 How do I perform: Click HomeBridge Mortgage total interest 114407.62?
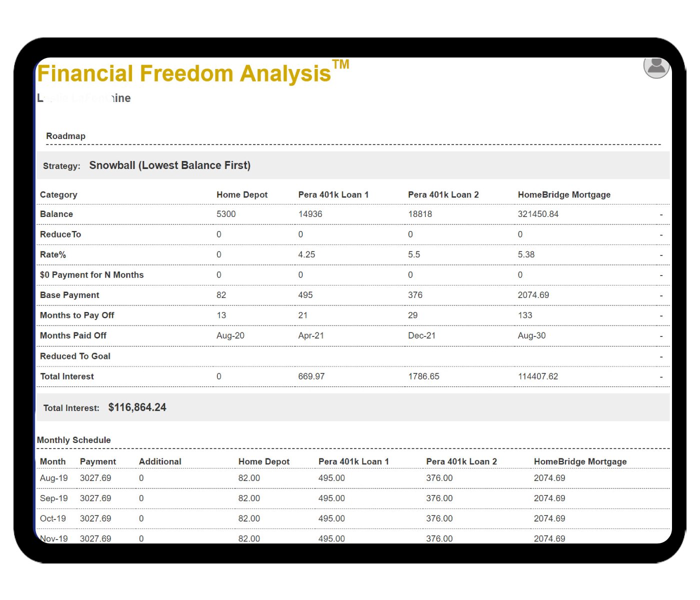(537, 376)
